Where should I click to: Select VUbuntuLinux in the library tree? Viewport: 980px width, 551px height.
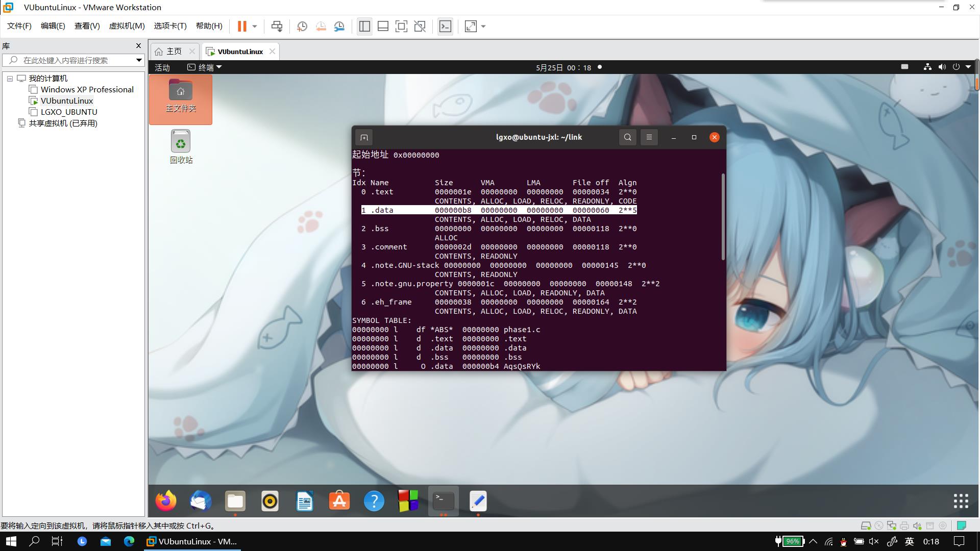[67, 101]
